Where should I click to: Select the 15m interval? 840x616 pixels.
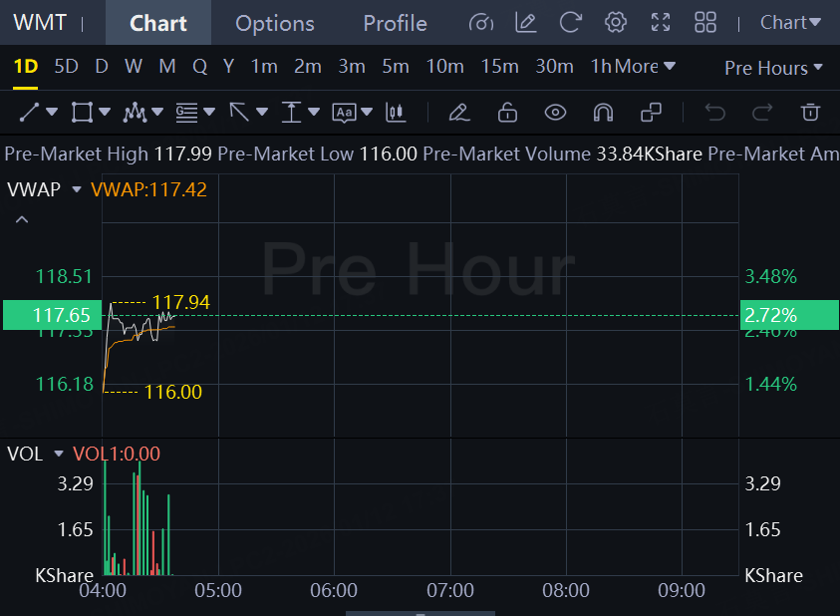(x=499, y=67)
